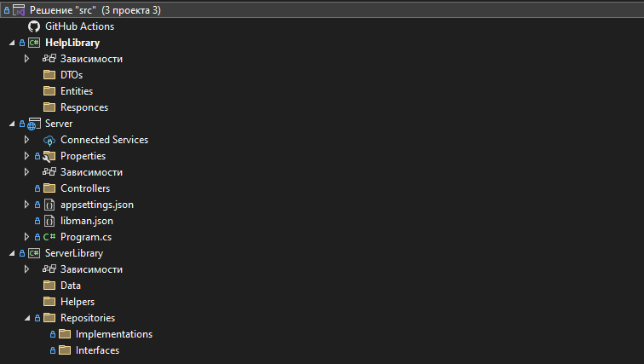The height and width of the screenshot is (364, 644).
Task: Select the Interfaces folder
Action: pos(97,350)
